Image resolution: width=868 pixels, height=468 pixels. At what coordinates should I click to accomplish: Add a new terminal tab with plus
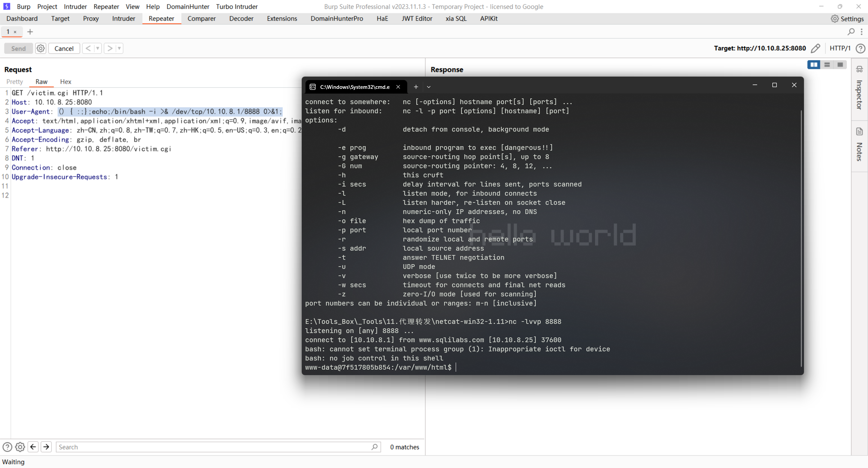coord(416,87)
